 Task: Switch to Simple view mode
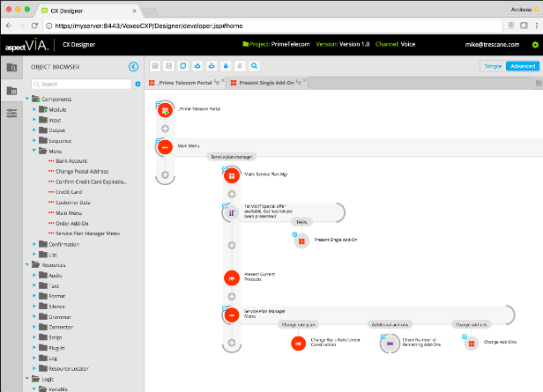pos(493,66)
